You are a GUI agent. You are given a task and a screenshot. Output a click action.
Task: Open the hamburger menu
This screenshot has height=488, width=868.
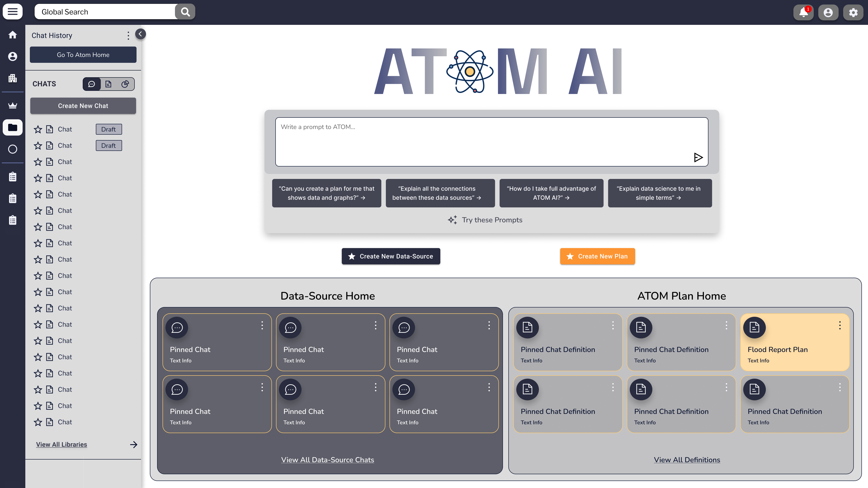click(12, 12)
